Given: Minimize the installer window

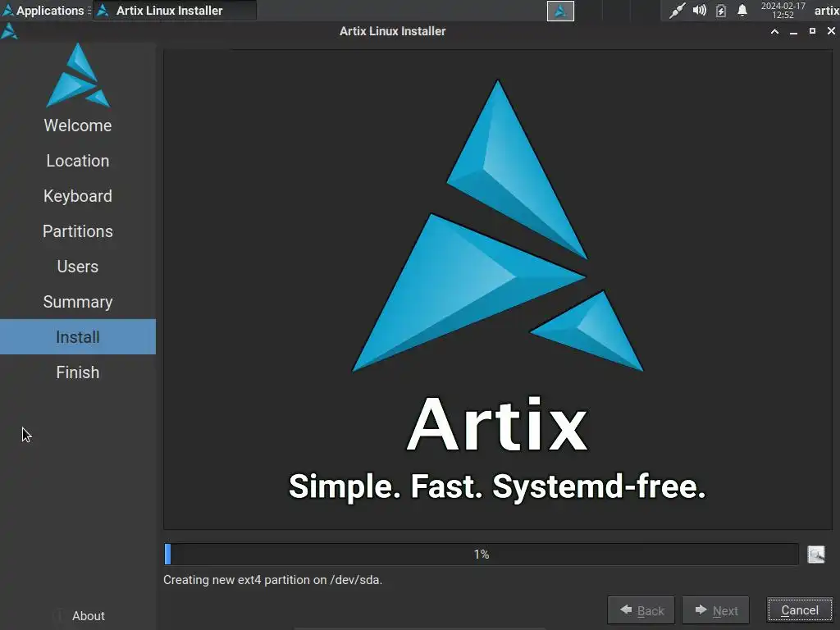Looking at the screenshot, I should click(x=793, y=31).
